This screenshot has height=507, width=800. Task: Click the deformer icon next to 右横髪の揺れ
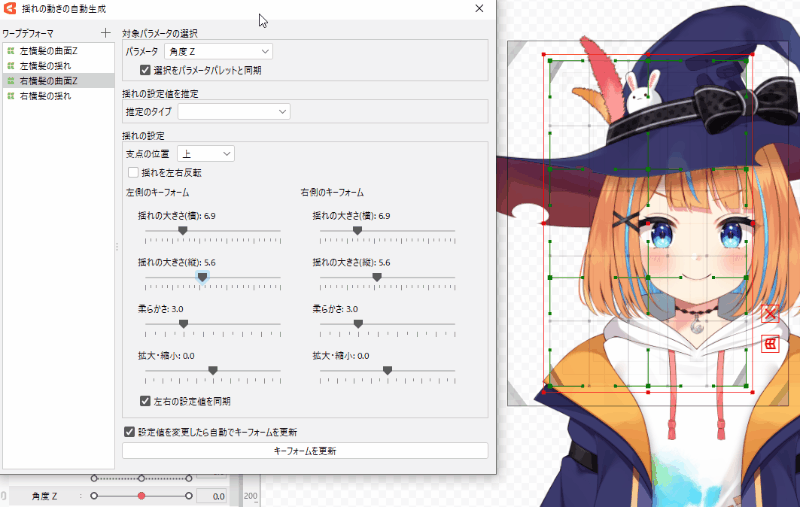click(10, 95)
